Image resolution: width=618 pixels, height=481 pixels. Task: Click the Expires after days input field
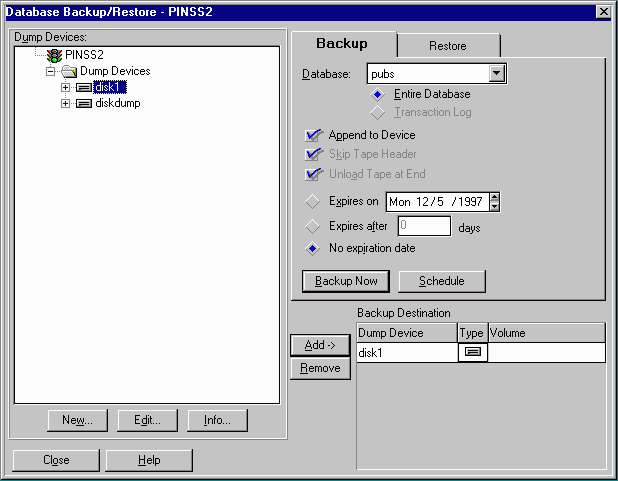[423, 226]
